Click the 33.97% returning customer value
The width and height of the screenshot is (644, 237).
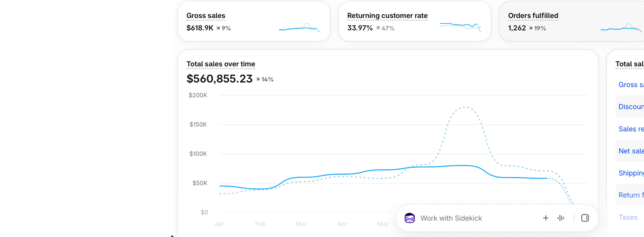pyautogui.click(x=360, y=28)
